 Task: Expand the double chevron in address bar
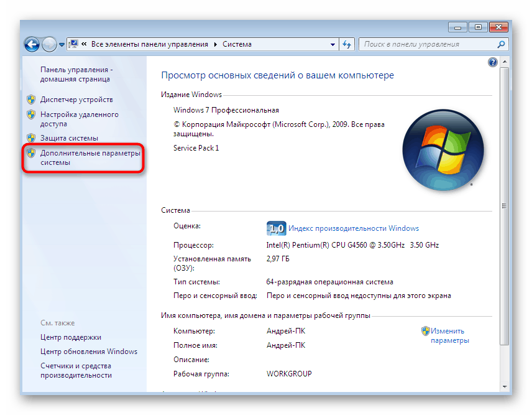(x=84, y=44)
